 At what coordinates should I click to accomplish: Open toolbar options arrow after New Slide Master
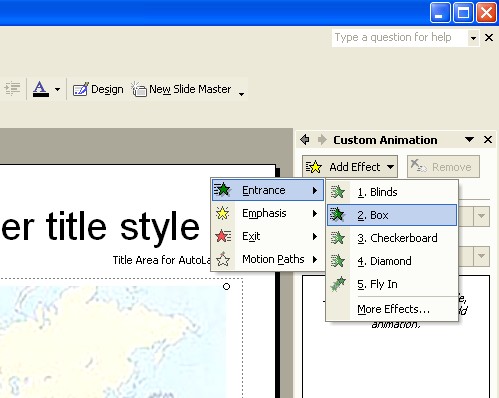click(242, 94)
